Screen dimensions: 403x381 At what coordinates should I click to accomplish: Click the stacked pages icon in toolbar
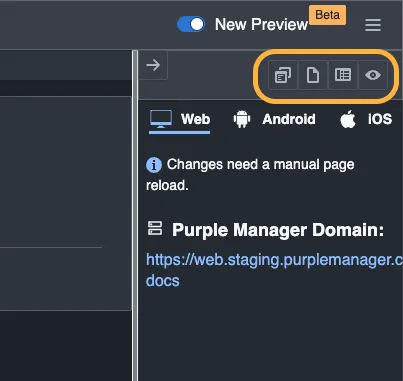coord(283,75)
